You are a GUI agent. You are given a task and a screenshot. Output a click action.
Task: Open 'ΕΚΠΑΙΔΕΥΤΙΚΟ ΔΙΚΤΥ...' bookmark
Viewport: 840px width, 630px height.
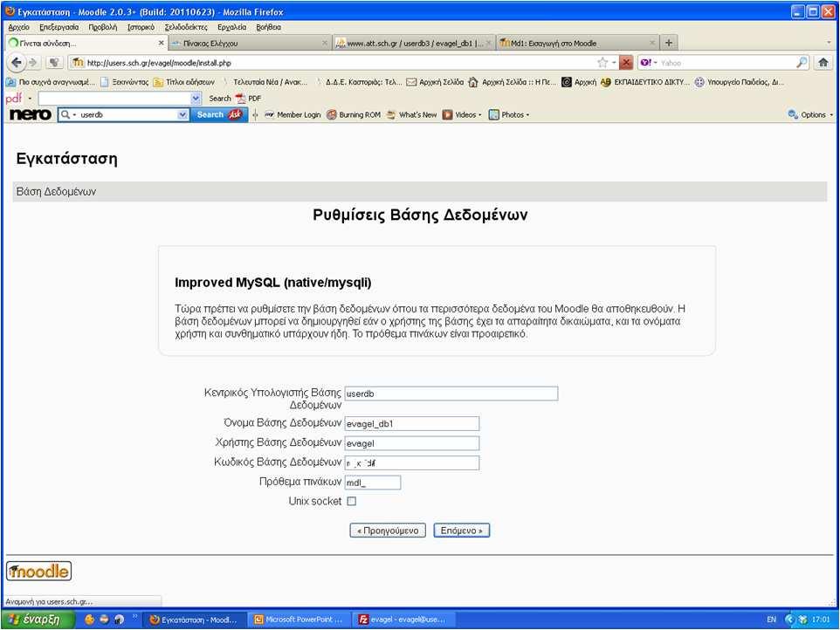[645, 82]
